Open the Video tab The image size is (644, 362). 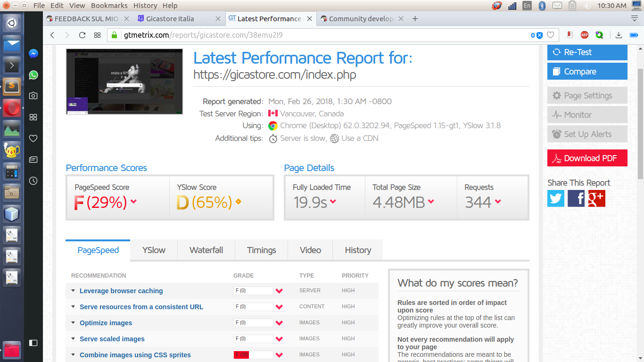coord(310,250)
